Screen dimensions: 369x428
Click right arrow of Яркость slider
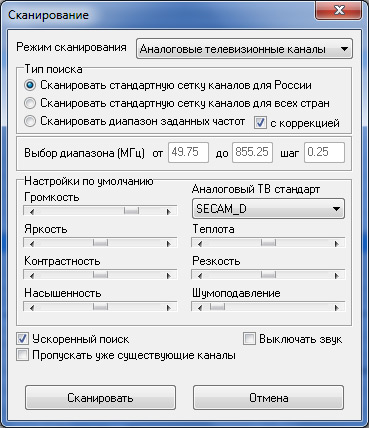click(x=169, y=244)
